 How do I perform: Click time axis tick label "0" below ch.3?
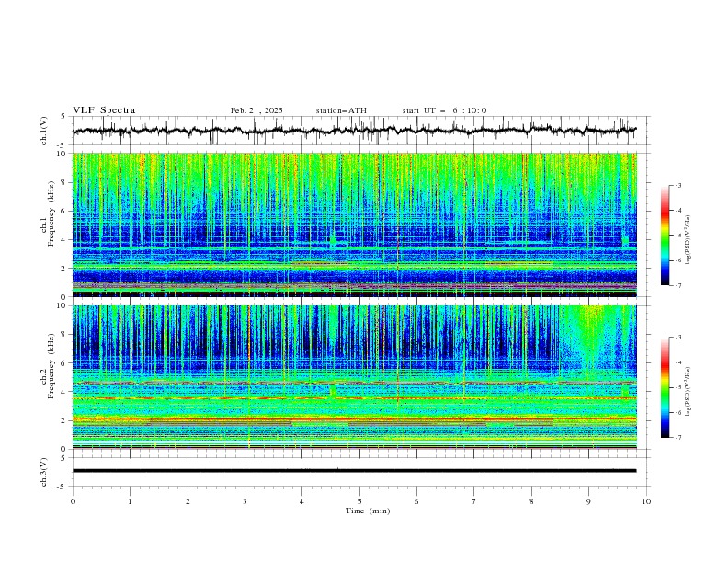tap(73, 501)
